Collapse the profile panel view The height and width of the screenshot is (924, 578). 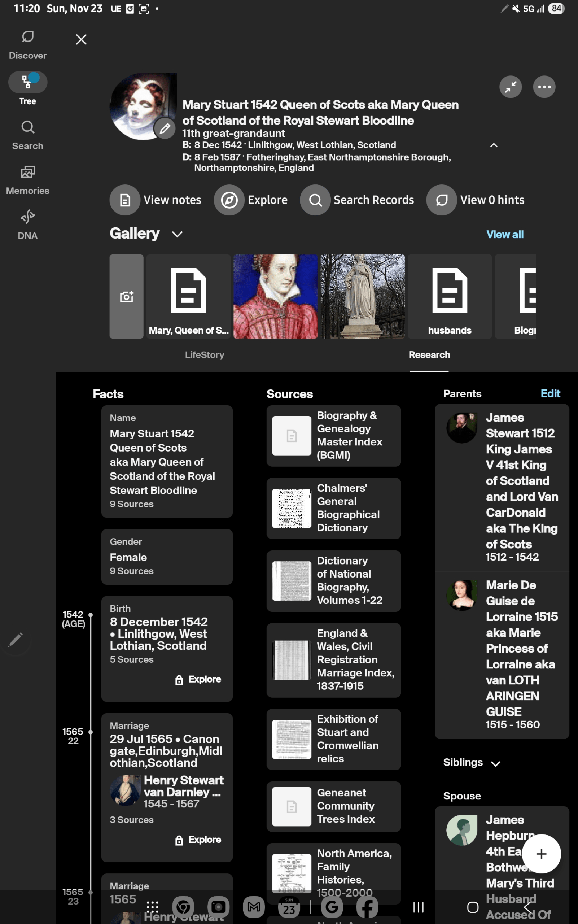pos(510,87)
